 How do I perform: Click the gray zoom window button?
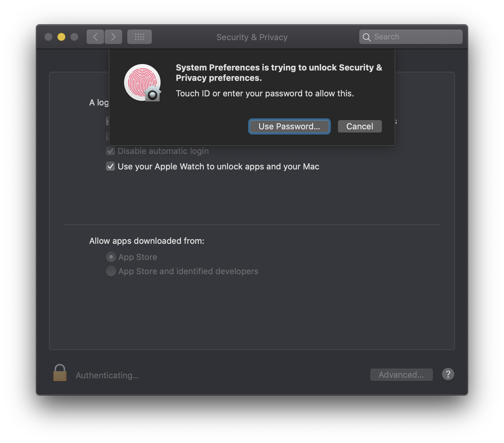[74, 37]
